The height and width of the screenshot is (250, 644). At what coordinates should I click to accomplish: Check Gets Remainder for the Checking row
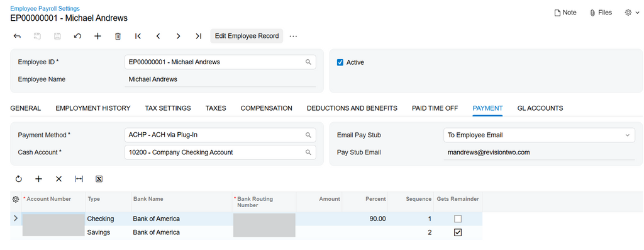(x=458, y=219)
